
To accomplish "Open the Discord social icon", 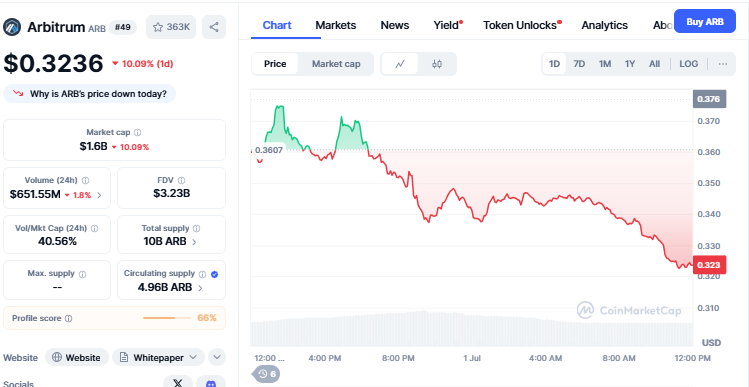I will coord(211,383).
